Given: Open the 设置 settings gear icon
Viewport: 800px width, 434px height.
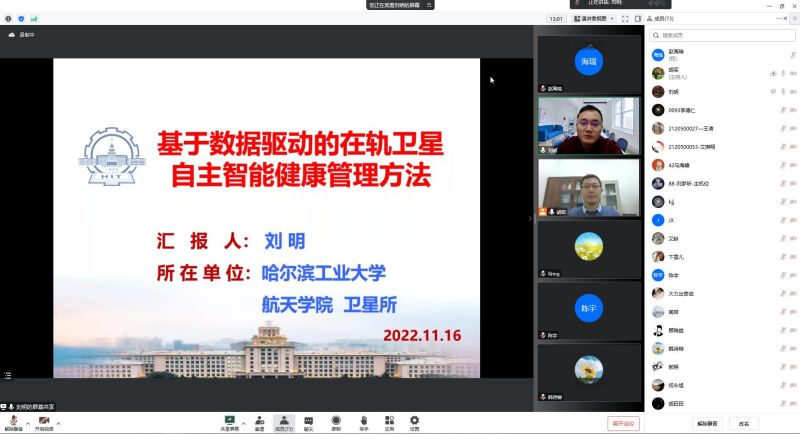Looking at the screenshot, I should (414, 420).
